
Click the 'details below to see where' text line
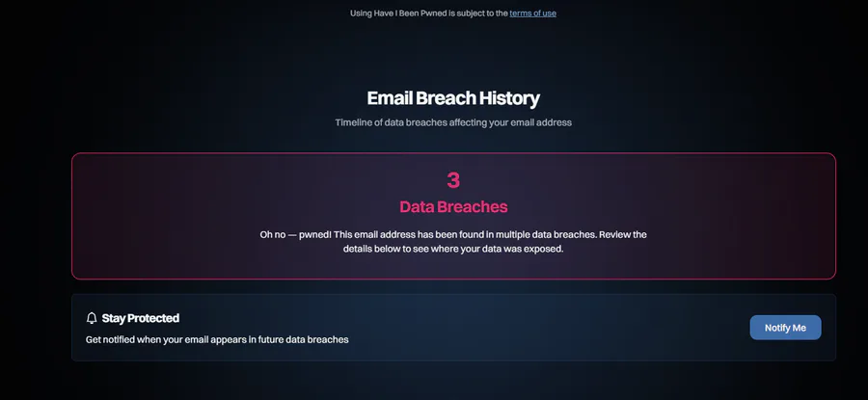453,249
